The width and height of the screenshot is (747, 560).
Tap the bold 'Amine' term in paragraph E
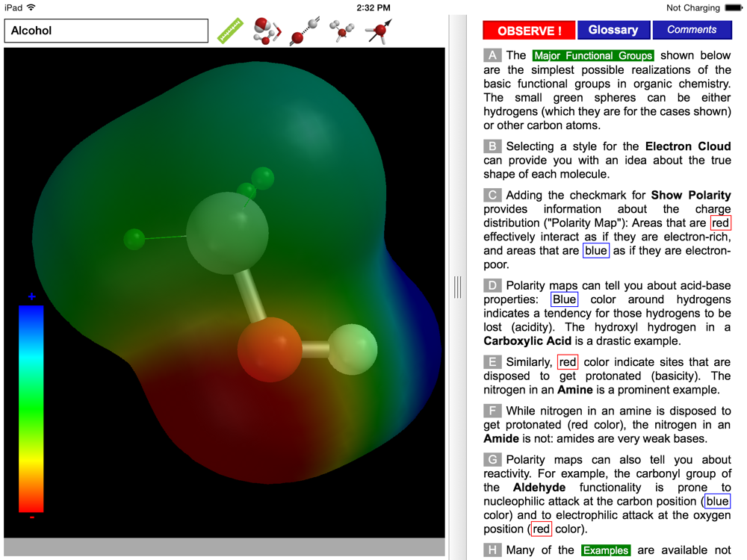pos(575,390)
